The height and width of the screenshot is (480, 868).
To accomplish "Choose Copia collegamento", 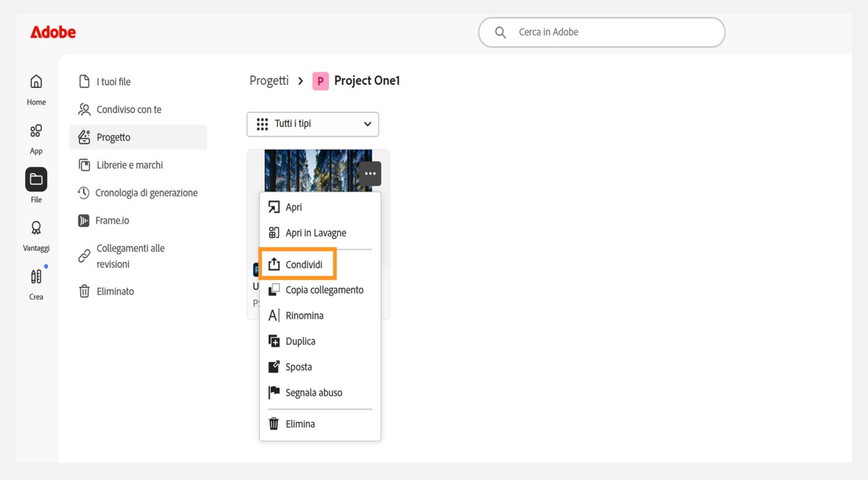I will (x=320, y=290).
